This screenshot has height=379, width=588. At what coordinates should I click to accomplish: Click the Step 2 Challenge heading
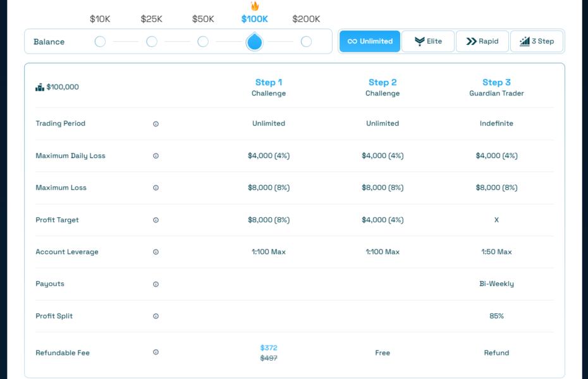[x=383, y=87]
